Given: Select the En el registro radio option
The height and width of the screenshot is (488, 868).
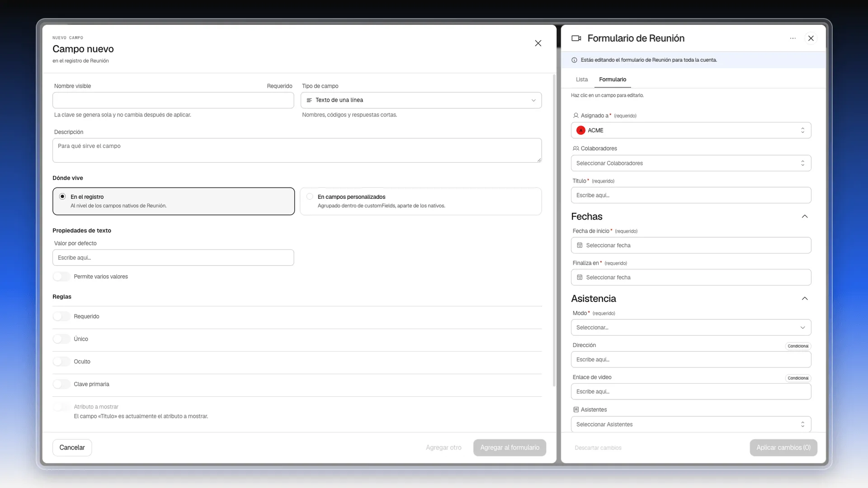Looking at the screenshot, I should click(x=62, y=197).
